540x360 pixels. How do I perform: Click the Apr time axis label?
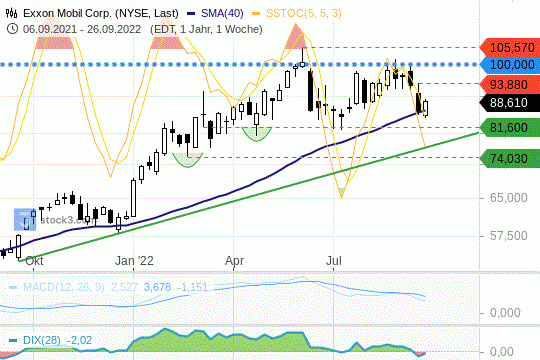click(x=235, y=261)
